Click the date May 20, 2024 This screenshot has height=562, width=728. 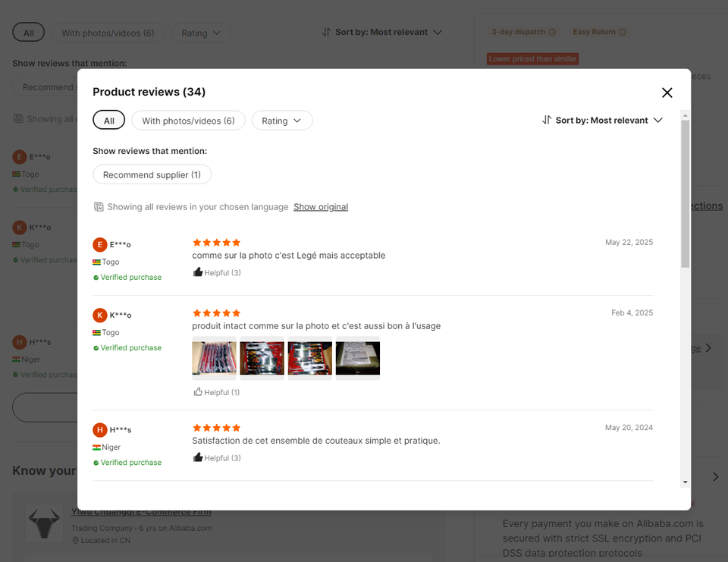(x=629, y=427)
